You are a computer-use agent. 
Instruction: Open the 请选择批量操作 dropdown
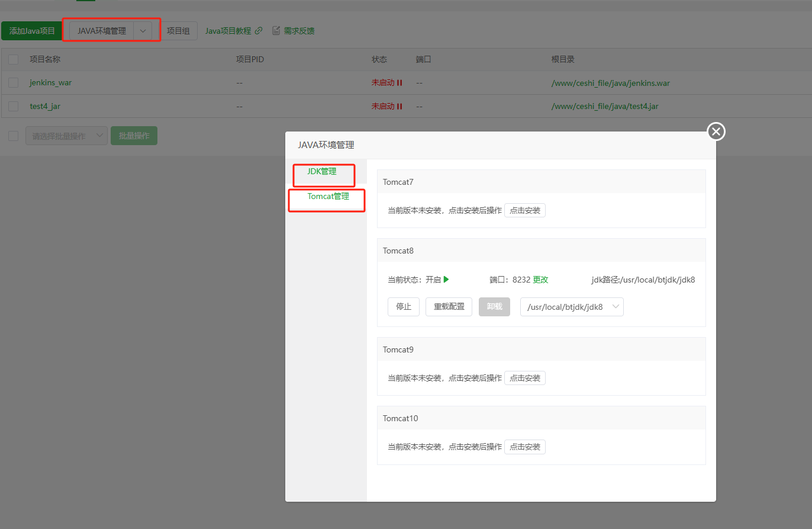point(66,136)
